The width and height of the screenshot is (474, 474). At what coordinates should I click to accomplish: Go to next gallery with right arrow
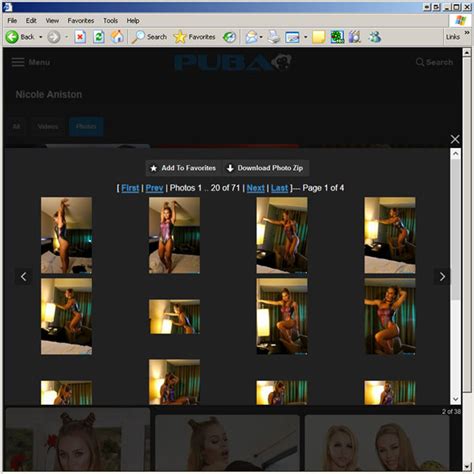point(442,277)
